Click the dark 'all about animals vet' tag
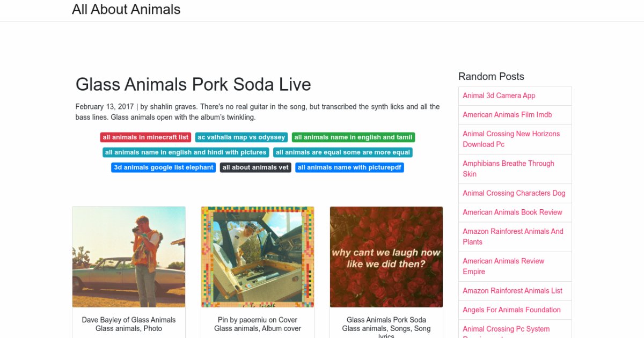The height and width of the screenshot is (338, 644). pyautogui.click(x=255, y=167)
